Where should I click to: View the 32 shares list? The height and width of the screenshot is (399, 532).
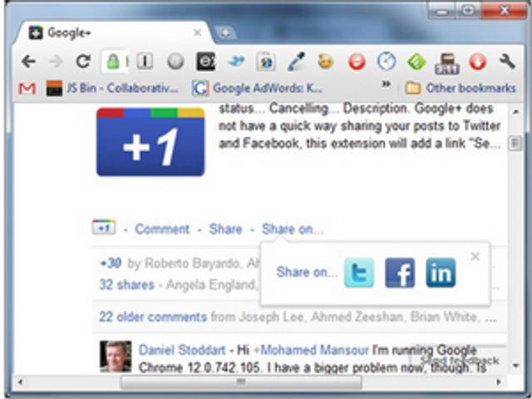click(127, 284)
